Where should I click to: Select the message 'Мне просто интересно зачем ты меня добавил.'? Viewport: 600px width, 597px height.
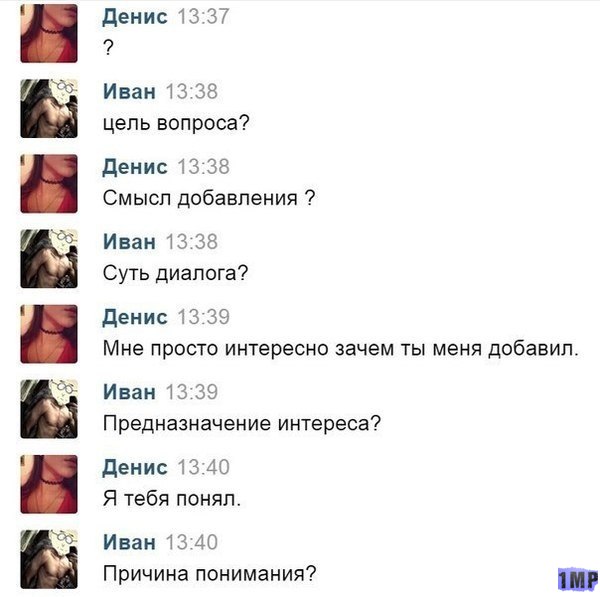pos(341,349)
